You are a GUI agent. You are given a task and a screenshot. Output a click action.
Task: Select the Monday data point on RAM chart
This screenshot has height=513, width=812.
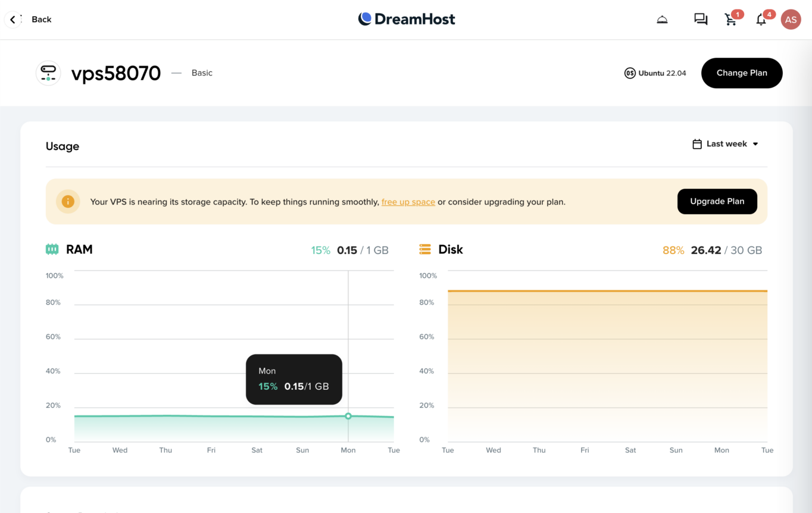pos(348,417)
